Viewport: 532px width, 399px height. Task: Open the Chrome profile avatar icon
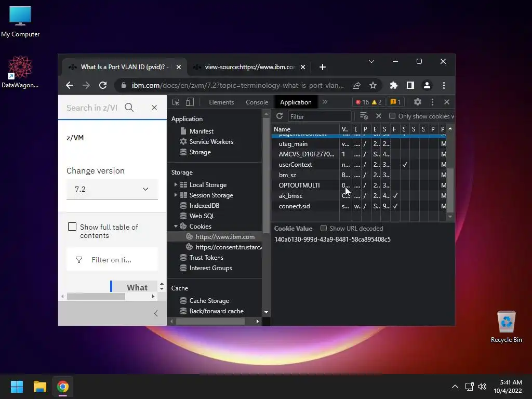coord(427,86)
